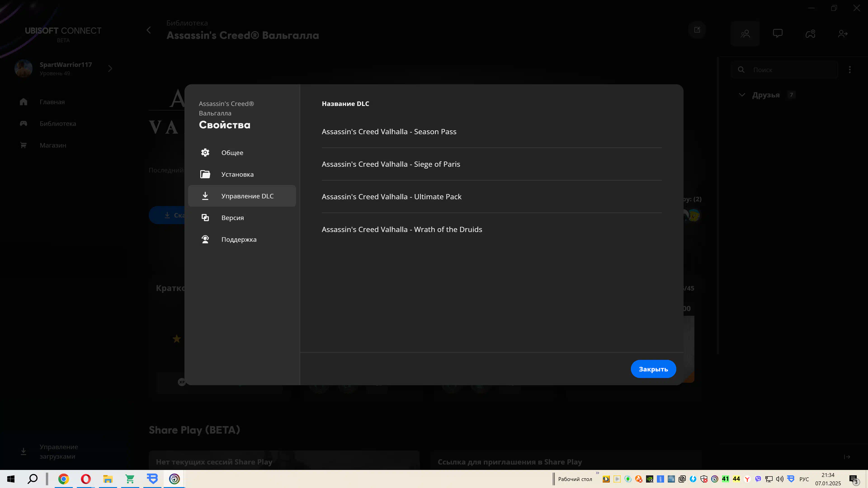Click the green cart app in taskbar

click(x=130, y=479)
